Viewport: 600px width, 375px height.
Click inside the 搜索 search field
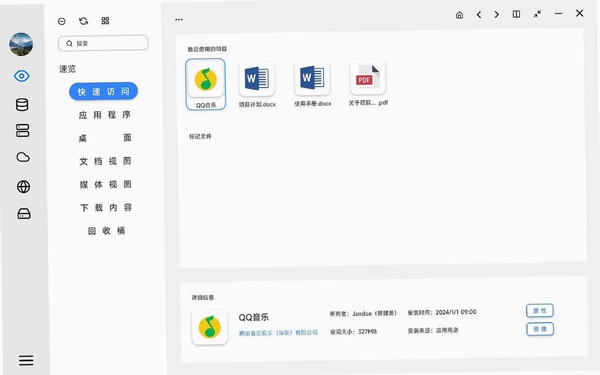(103, 43)
